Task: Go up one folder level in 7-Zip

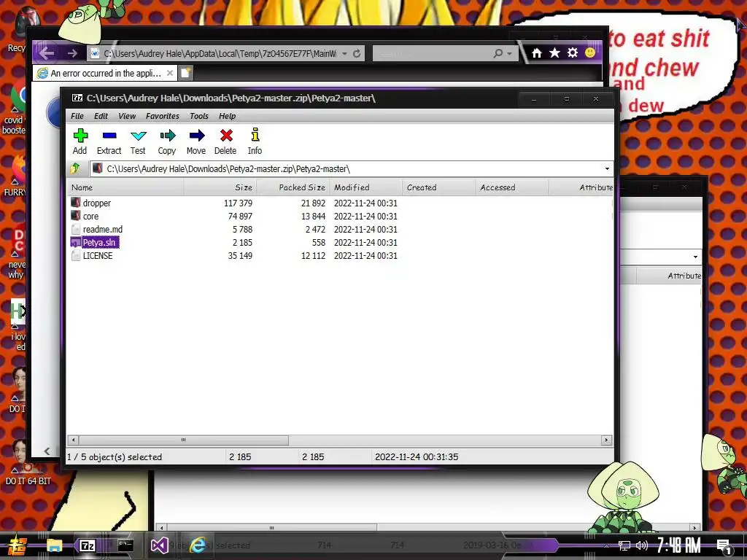Action: pyautogui.click(x=75, y=168)
